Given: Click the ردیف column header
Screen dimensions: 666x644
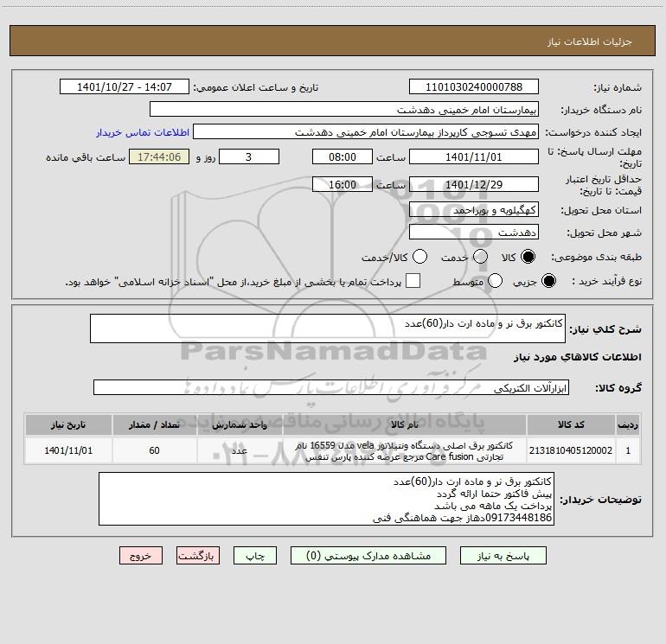Looking at the screenshot, I should 628,424.
